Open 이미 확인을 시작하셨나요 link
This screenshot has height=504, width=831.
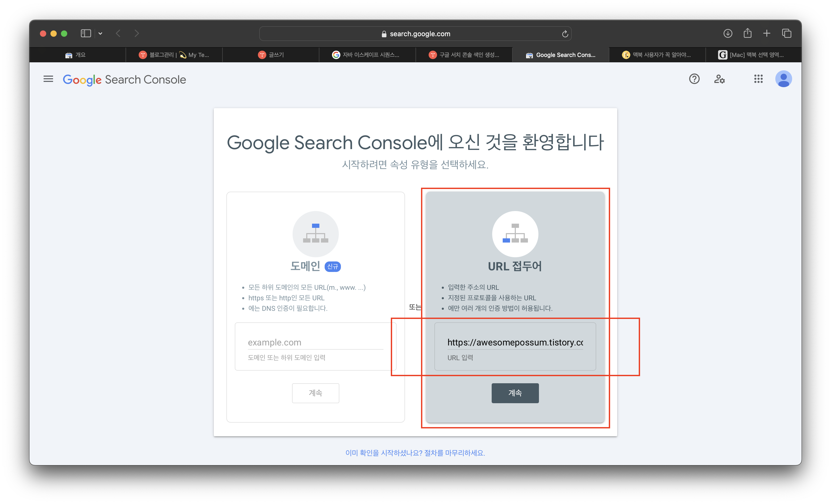click(x=415, y=453)
